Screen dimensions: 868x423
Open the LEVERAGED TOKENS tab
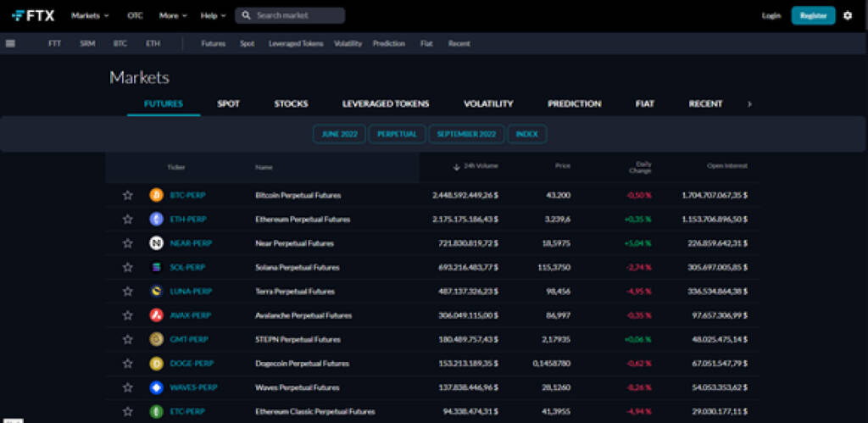coord(386,103)
